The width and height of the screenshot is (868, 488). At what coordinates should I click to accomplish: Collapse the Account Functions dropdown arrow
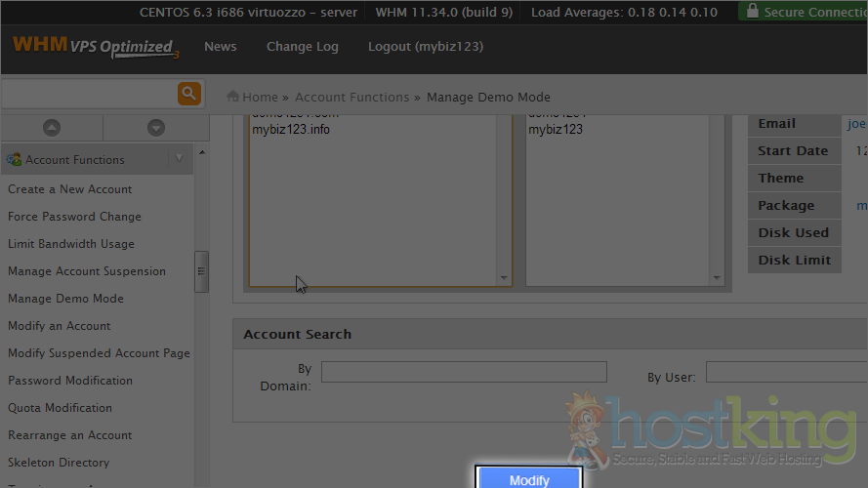coord(178,159)
